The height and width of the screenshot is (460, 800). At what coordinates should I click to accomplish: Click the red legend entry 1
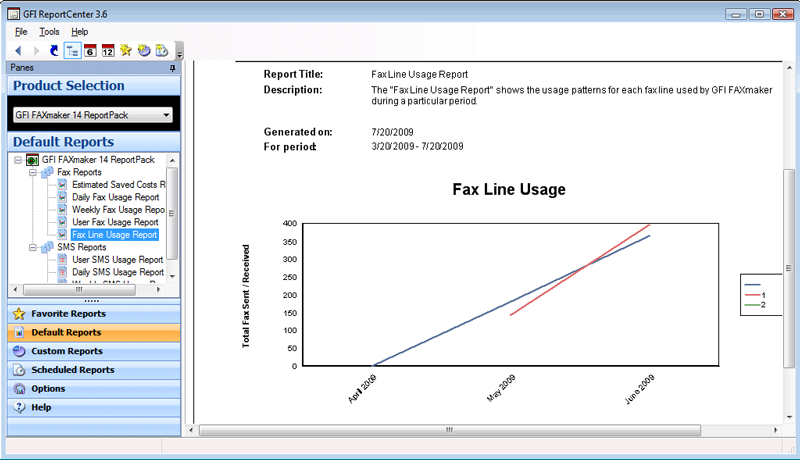(755, 295)
